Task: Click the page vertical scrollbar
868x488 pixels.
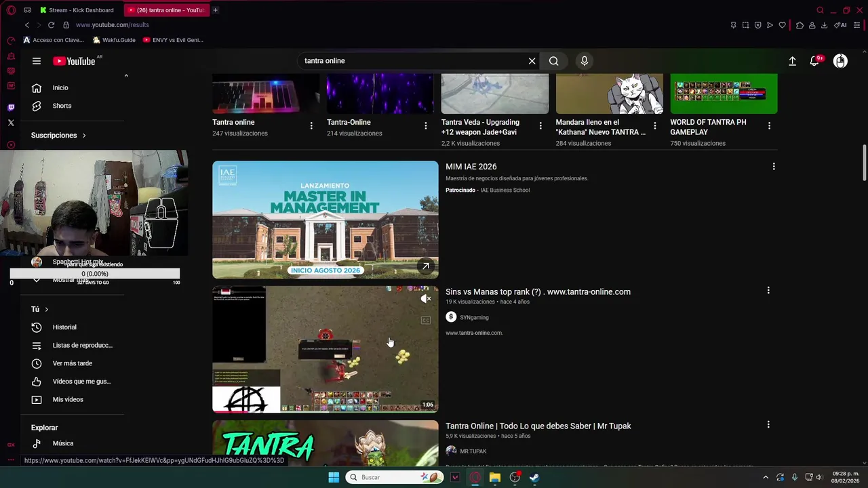Action: click(x=864, y=163)
